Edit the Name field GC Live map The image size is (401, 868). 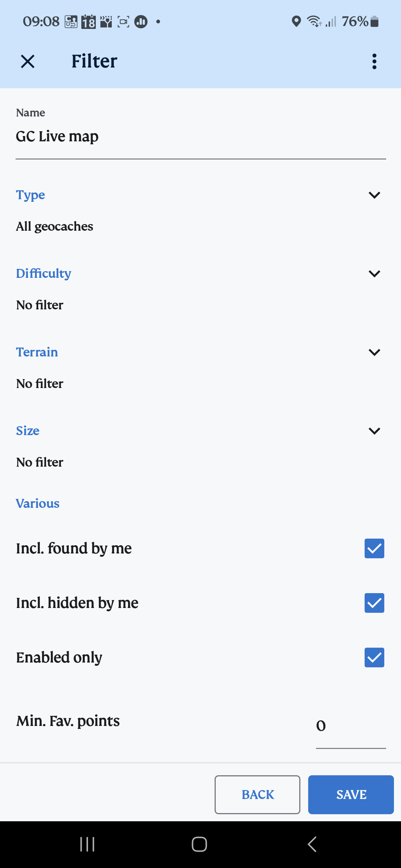pos(200,137)
